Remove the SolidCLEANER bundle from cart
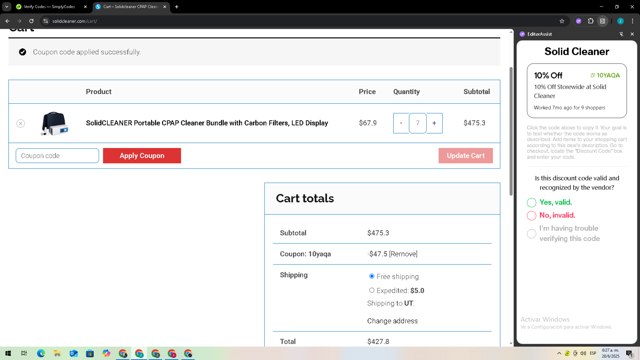640x360 pixels. point(20,123)
